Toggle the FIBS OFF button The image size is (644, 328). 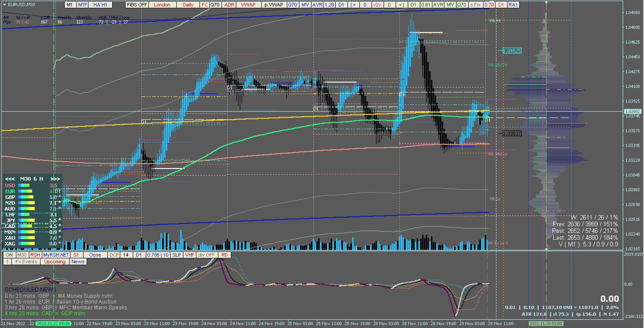[137, 5]
